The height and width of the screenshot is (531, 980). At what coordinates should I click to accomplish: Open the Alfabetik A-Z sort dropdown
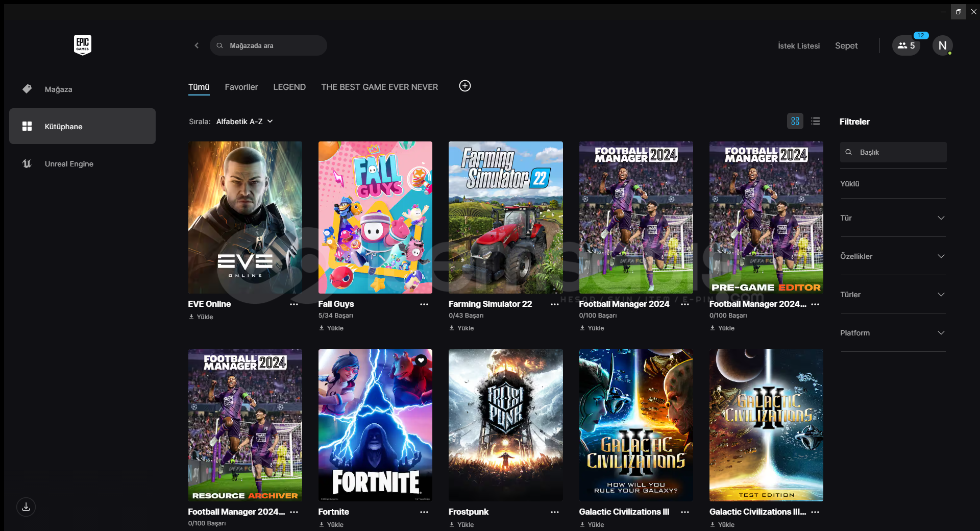point(244,122)
